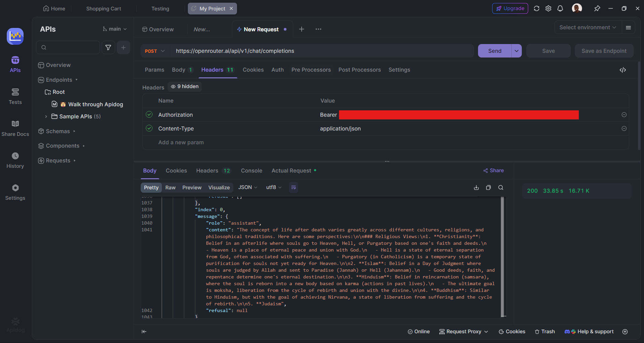644x343 pixels.
Task: Switch response view to Visualize
Action: pos(219,188)
